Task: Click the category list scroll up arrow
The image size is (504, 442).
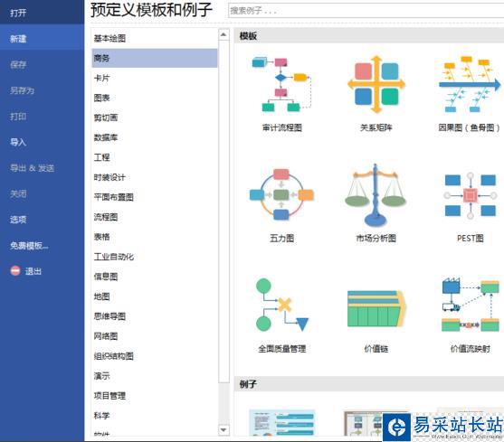Action: coord(223,34)
